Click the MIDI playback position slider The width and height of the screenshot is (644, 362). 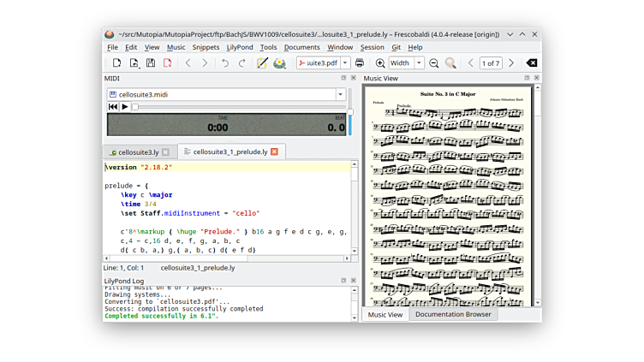(240, 107)
